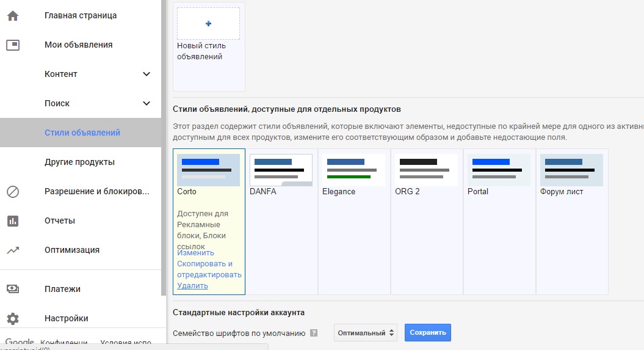Select the ORG 2 ad style preview
Viewport: 644px width, 350px height.
pyautogui.click(x=427, y=170)
